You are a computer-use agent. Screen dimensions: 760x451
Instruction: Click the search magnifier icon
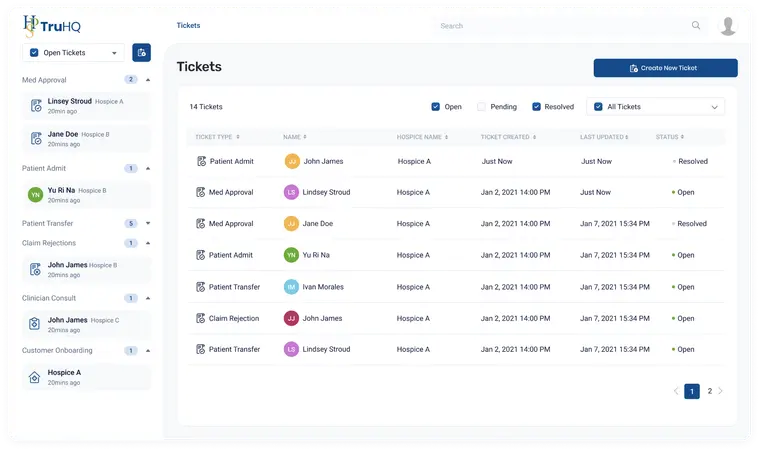pyautogui.click(x=696, y=26)
